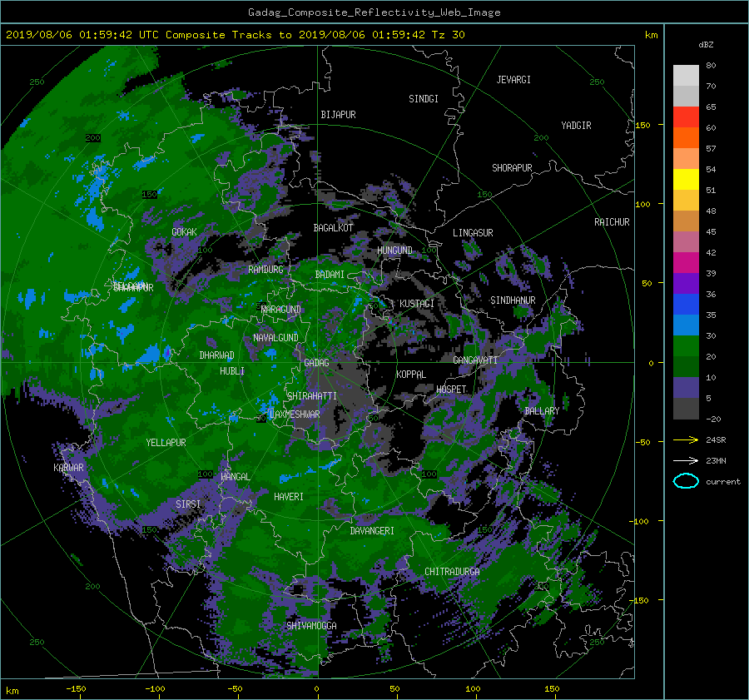
Task: Click the SHIRAHATTI city label
Action: click(312, 396)
